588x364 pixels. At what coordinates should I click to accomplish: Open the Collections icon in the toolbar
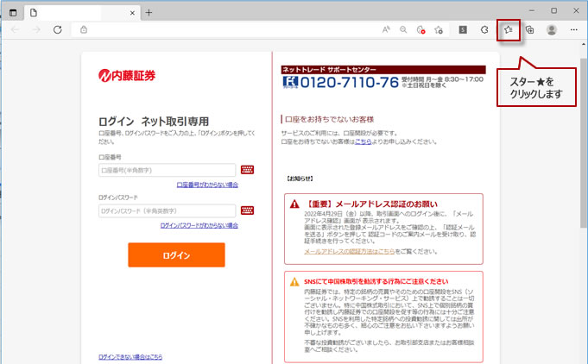530,29
